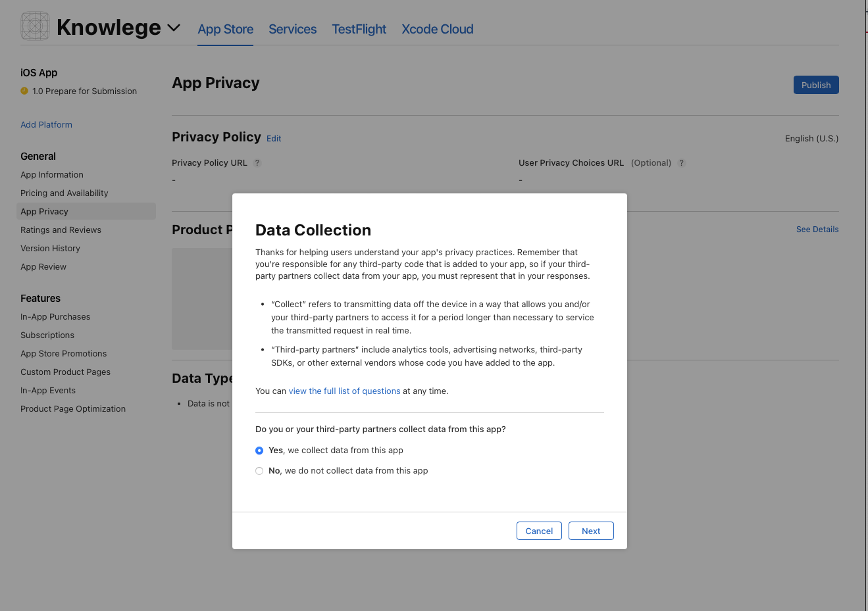Open Product Page Optimization
The image size is (868, 611).
tap(73, 408)
